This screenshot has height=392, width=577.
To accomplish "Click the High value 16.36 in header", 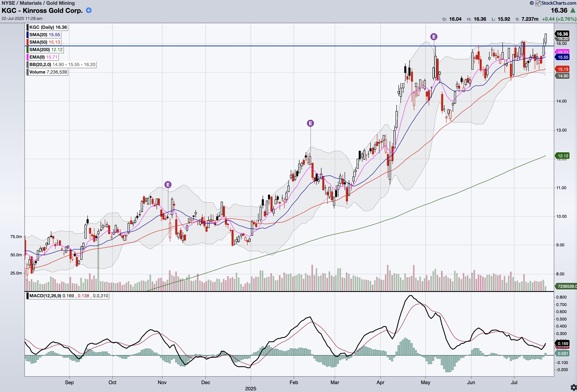I will (x=480, y=19).
